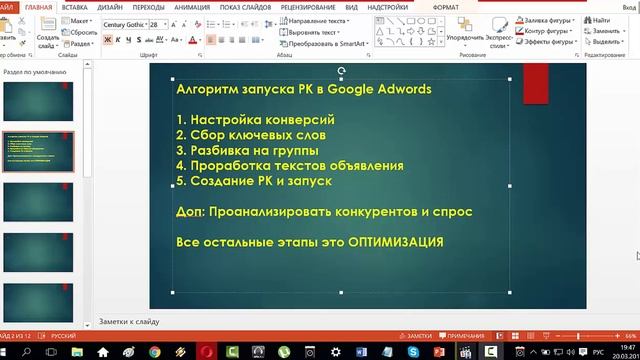Click the zoom slider handle in status bar
The height and width of the screenshot is (360, 640).
578,336
